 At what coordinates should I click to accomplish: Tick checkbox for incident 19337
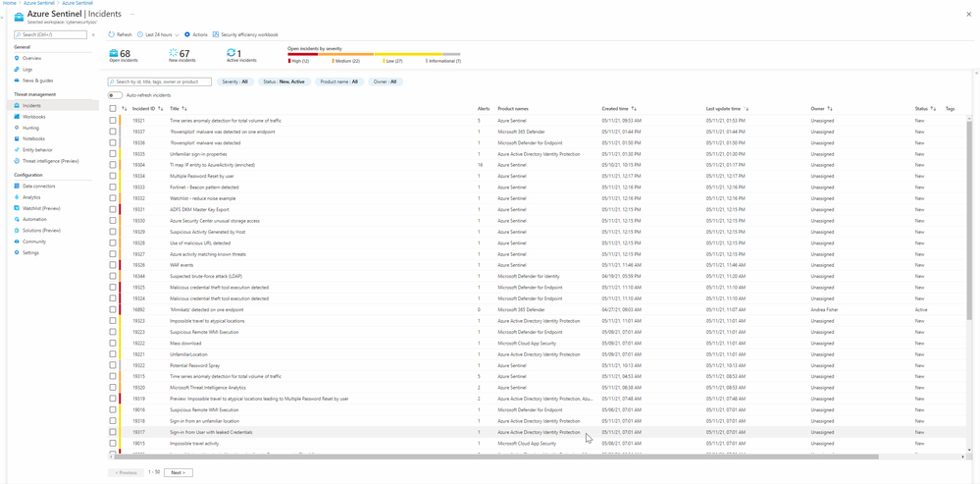click(113, 132)
